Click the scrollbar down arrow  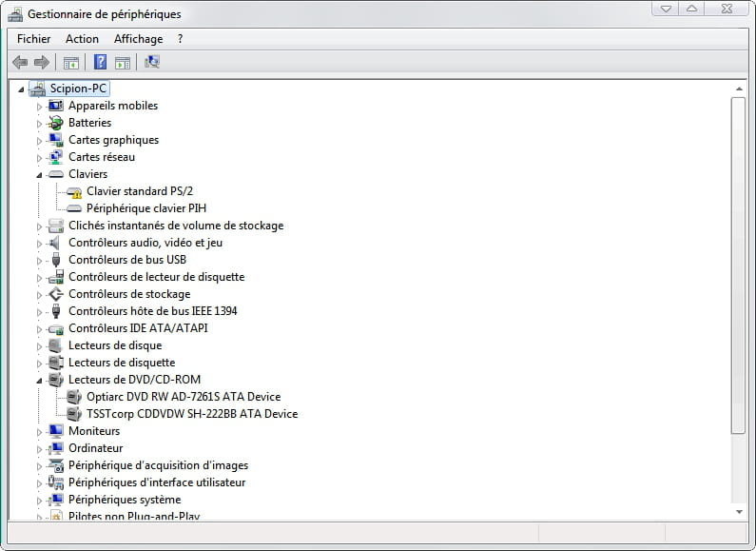[738, 511]
